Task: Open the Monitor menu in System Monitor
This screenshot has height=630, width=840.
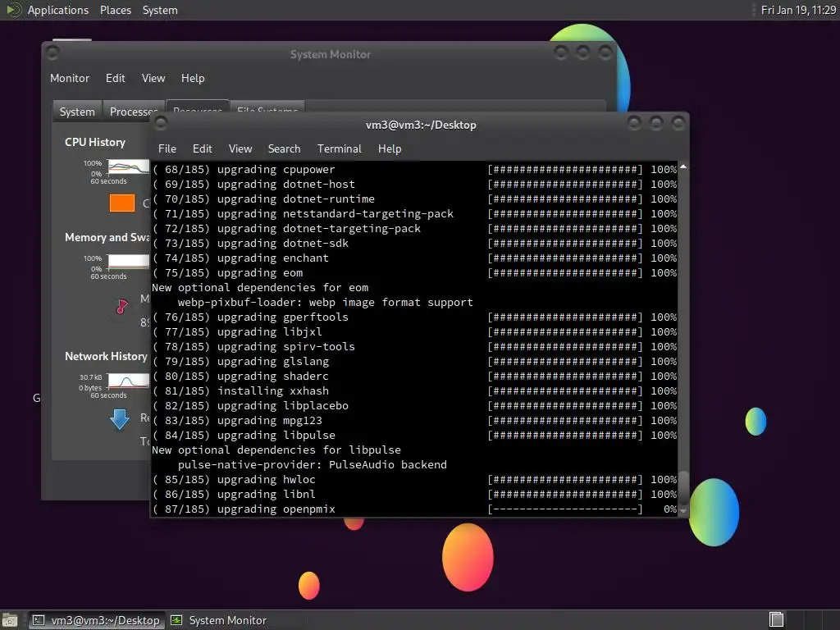Action: click(x=70, y=78)
